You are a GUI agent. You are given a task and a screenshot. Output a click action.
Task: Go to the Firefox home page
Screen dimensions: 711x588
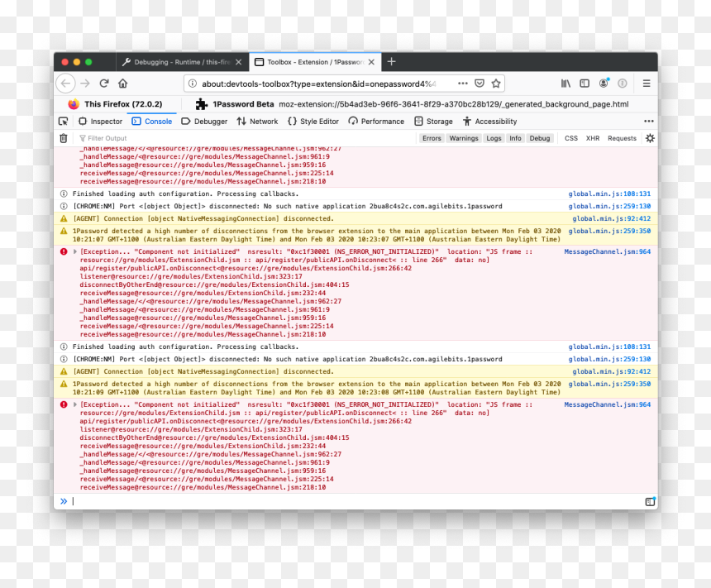(x=123, y=84)
